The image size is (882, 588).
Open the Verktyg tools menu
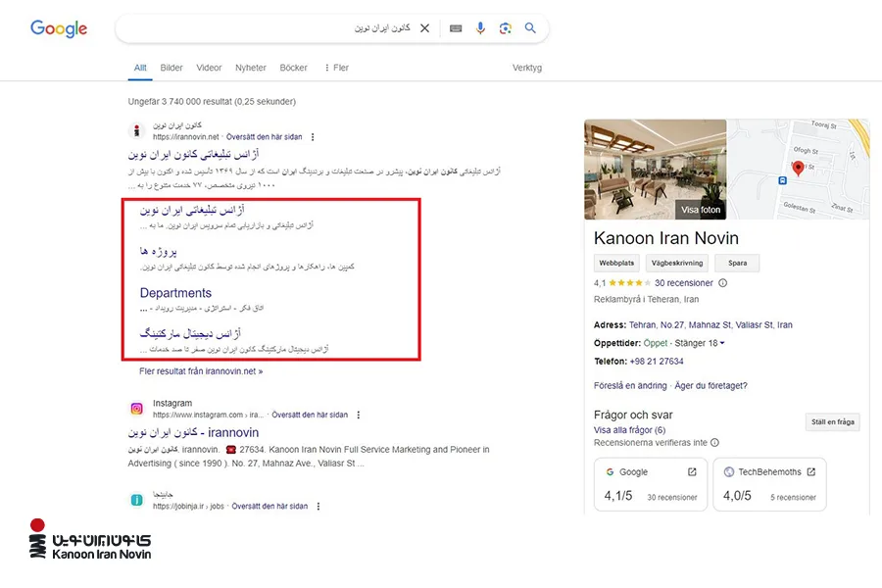(x=527, y=68)
